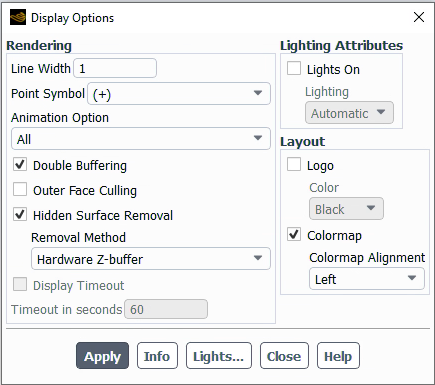Screen dimensions: 435x385
Task: Open the Point Symbol dropdown
Action: point(179,94)
